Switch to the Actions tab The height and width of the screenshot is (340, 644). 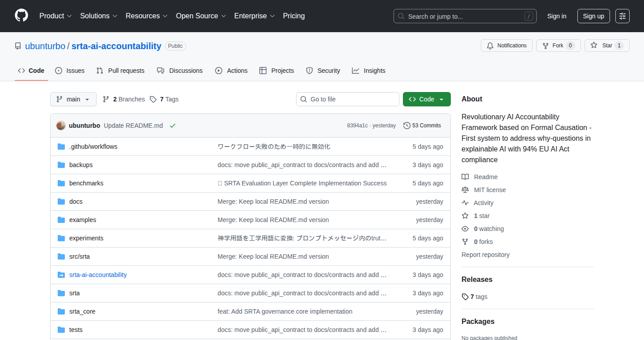click(231, 71)
